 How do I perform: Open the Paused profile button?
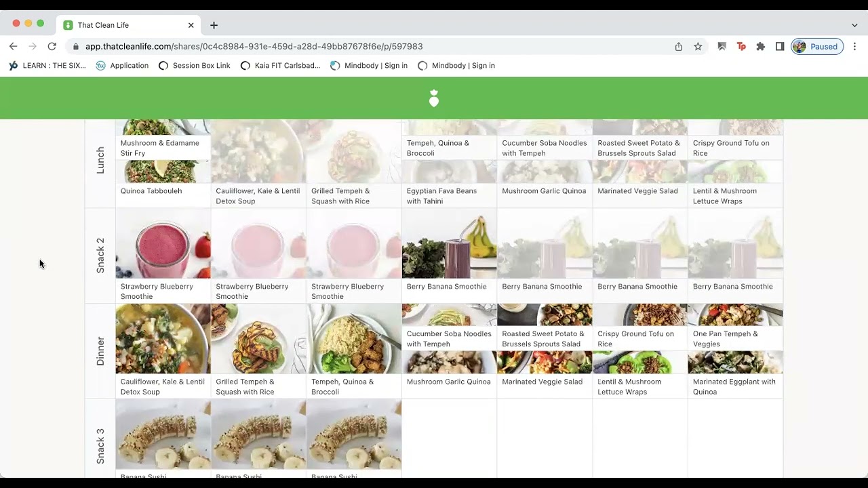point(817,47)
